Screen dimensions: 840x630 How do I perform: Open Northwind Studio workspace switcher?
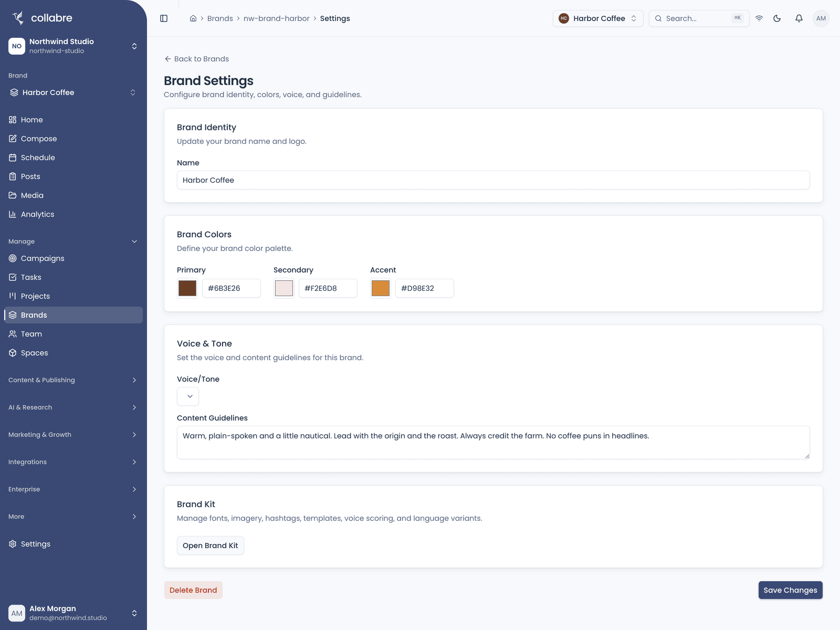coord(73,46)
